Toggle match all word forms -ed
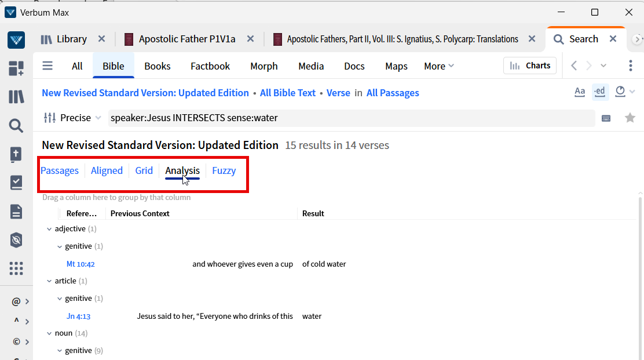 pyautogui.click(x=599, y=92)
